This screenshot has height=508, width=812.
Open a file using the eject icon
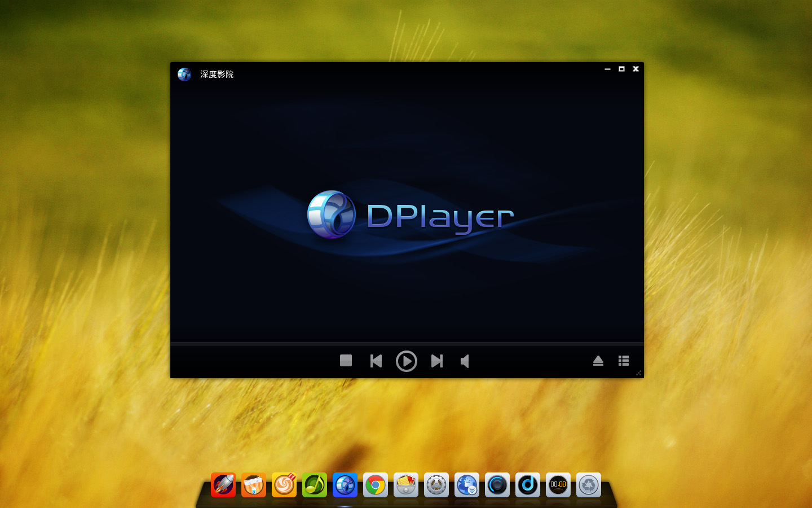598,361
